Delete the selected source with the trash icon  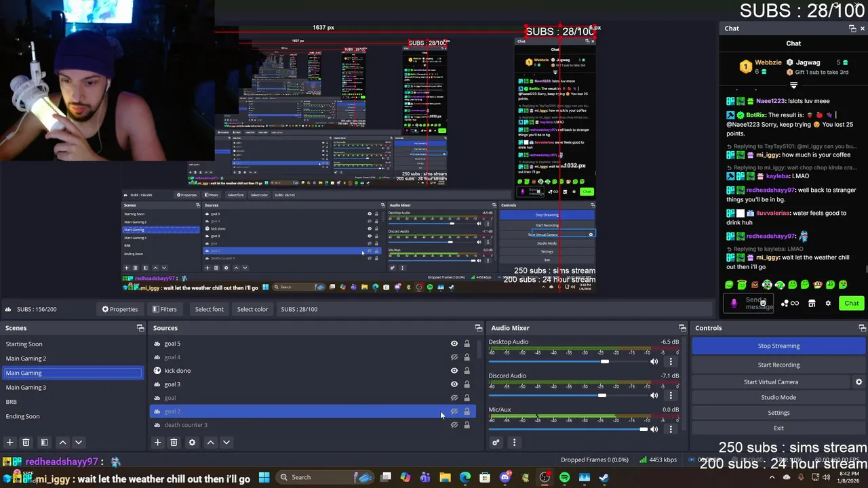pyautogui.click(x=174, y=443)
